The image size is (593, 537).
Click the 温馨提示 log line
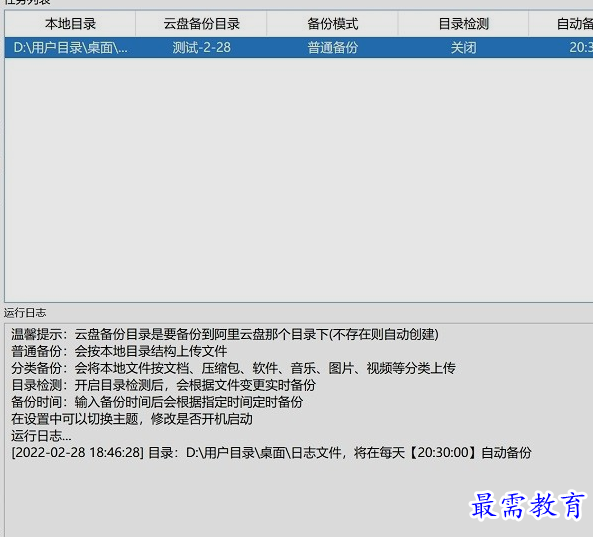(x=225, y=334)
